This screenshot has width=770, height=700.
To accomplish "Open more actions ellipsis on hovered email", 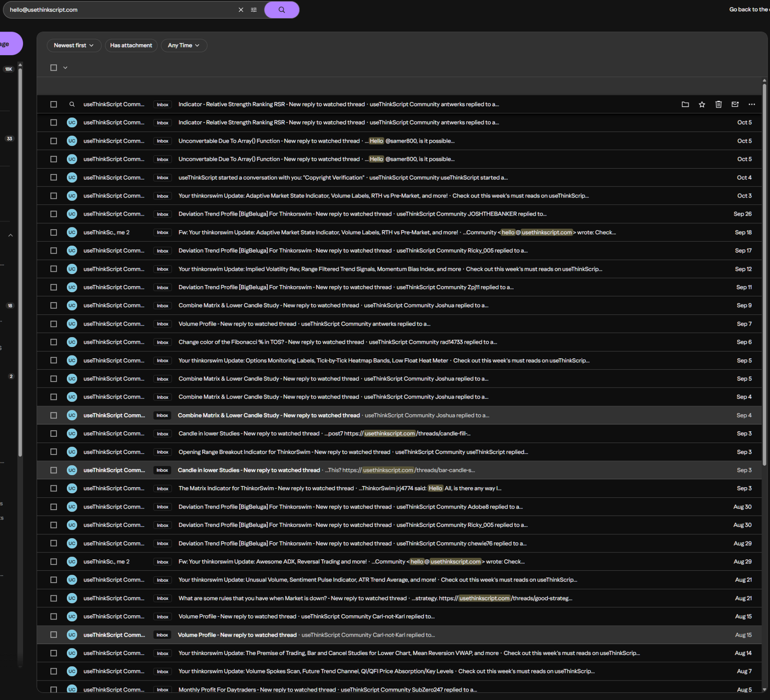I will tap(751, 105).
